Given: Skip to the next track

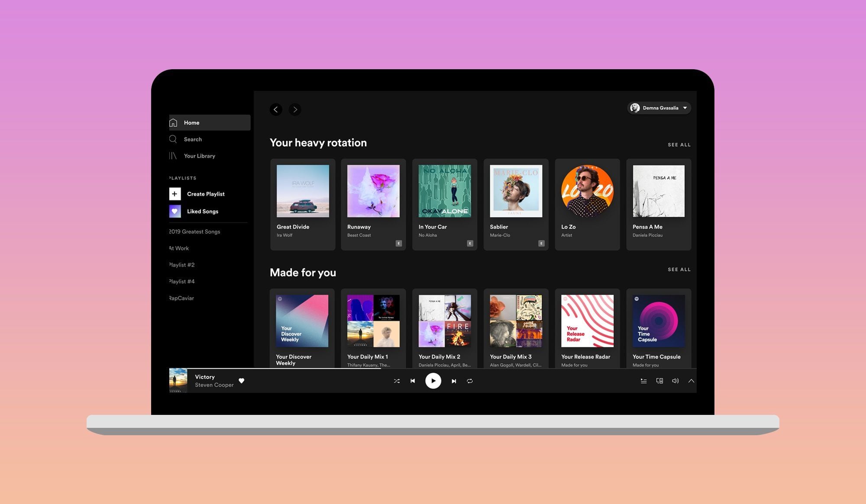Looking at the screenshot, I should 453,381.
